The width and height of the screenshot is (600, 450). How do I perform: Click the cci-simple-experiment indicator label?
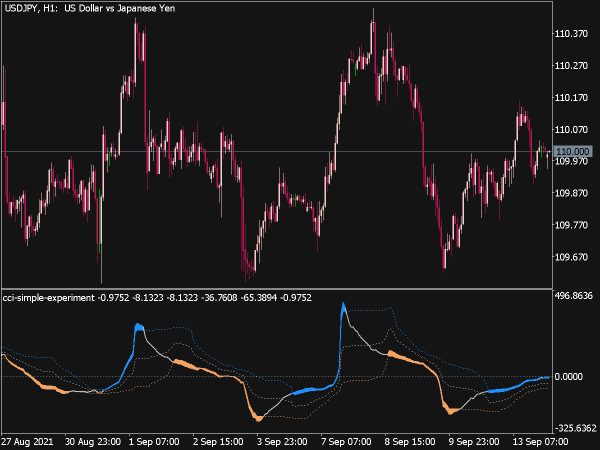pyautogui.click(x=49, y=298)
